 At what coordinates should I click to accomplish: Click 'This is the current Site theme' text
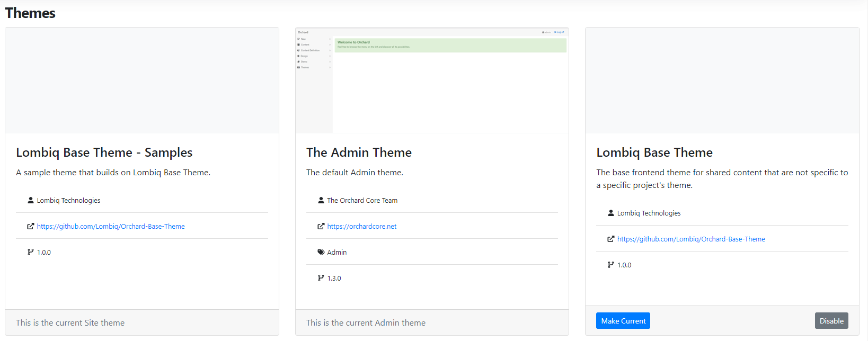point(70,322)
